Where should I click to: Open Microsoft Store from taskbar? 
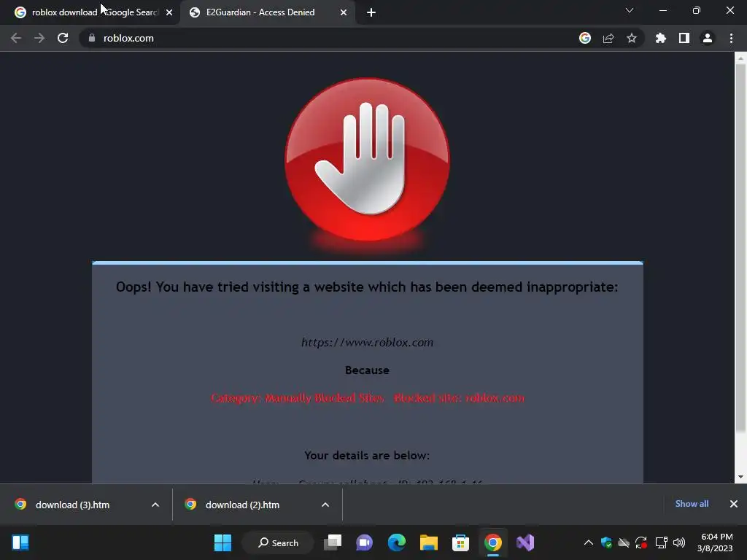pyautogui.click(x=461, y=542)
